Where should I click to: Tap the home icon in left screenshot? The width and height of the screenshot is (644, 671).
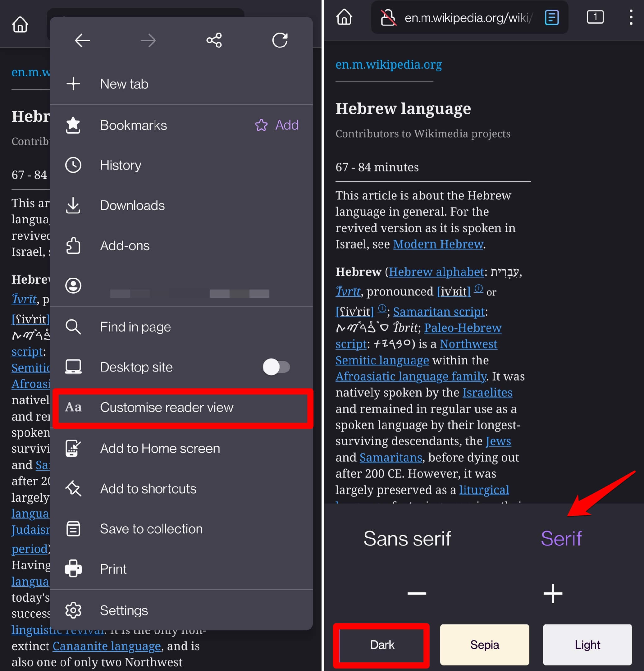tap(20, 24)
